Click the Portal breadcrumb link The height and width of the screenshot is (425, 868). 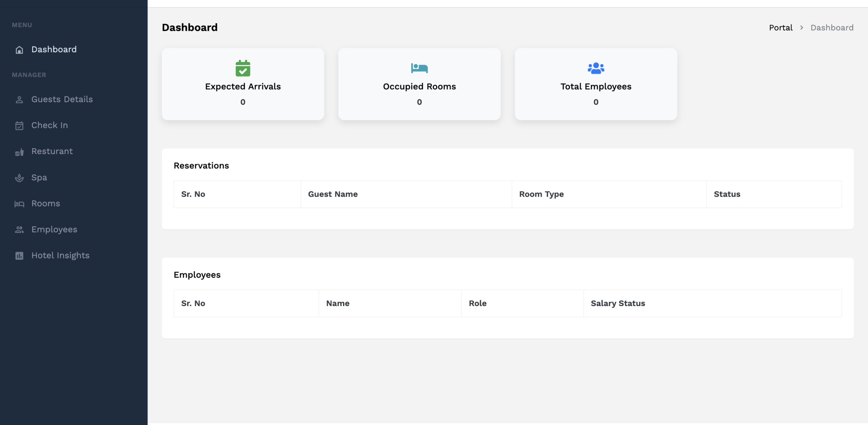pyautogui.click(x=781, y=28)
